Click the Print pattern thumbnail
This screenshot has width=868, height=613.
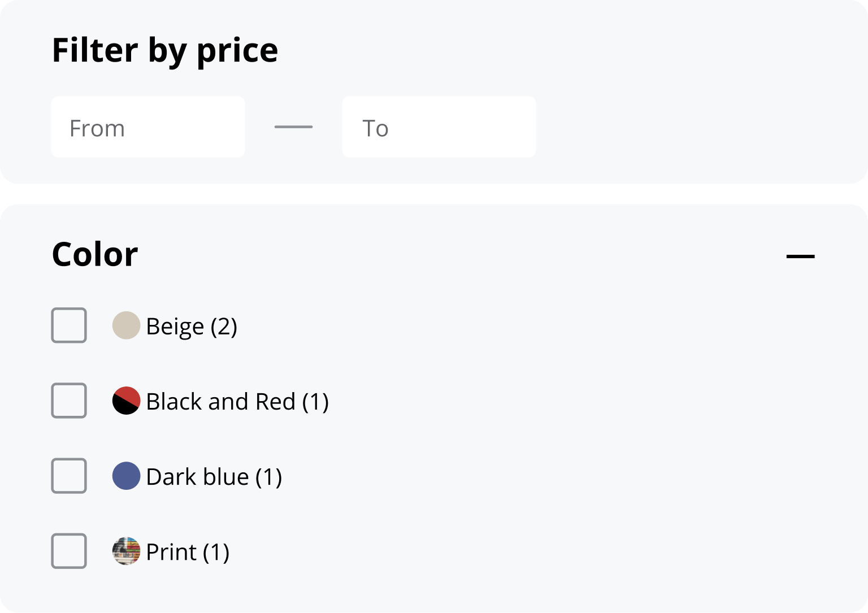126,551
